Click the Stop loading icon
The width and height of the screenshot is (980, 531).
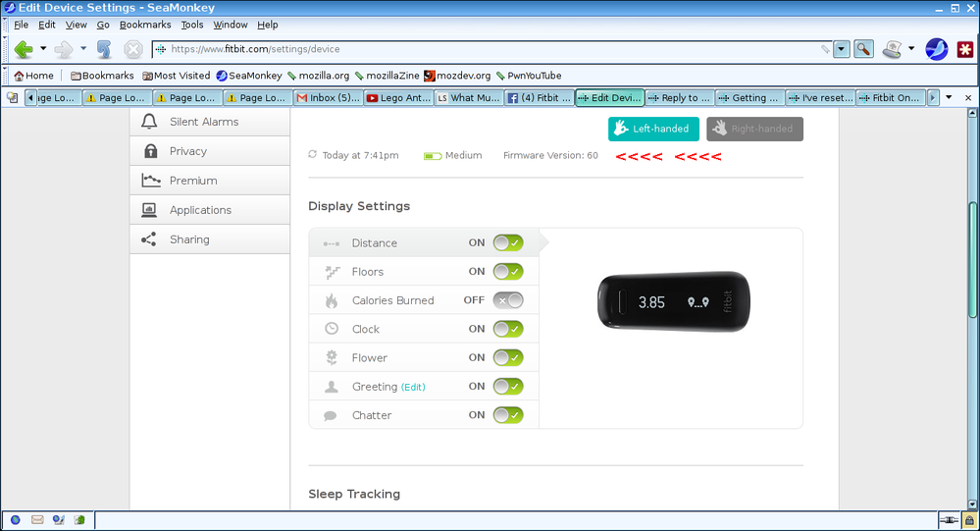pos(133,49)
